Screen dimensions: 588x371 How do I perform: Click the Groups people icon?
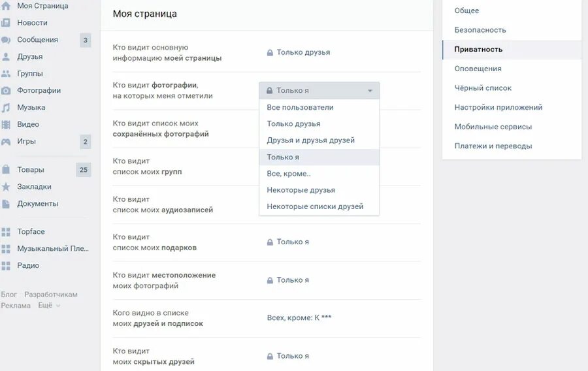coord(6,74)
